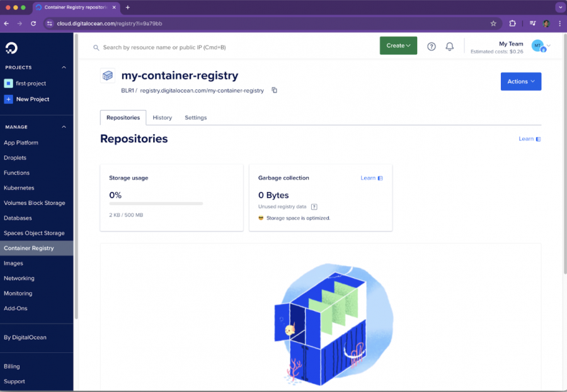Screen dimensions: 567x392
Task: Open the browser extensions puzzle icon
Action: coord(512,23)
